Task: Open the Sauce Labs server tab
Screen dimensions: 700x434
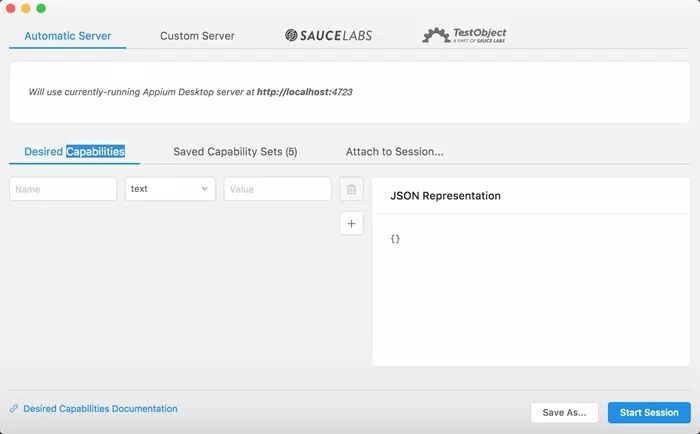Action: click(328, 35)
